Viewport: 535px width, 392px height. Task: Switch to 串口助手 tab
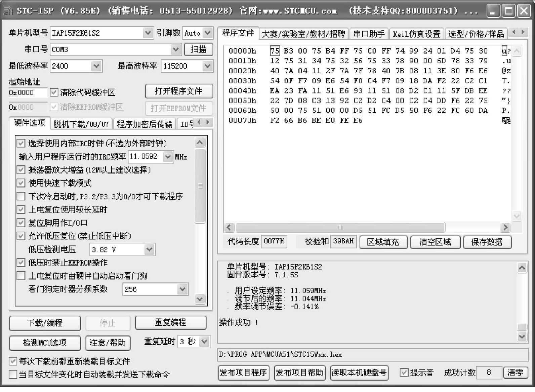click(369, 34)
